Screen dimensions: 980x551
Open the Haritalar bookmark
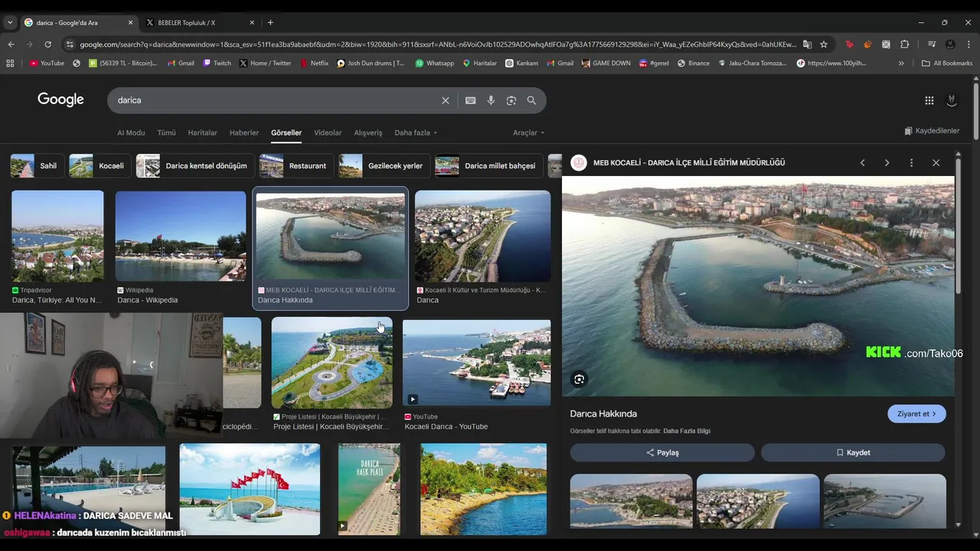point(480,64)
